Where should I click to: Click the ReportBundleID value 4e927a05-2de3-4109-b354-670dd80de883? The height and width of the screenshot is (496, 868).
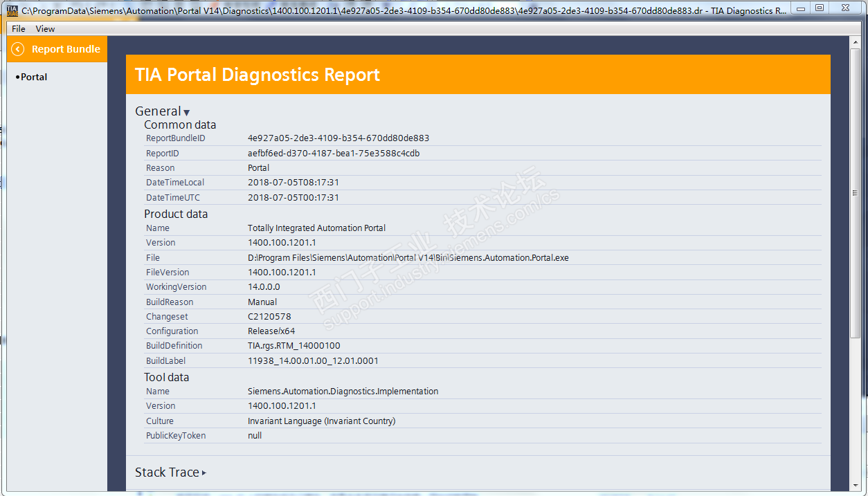tap(338, 138)
